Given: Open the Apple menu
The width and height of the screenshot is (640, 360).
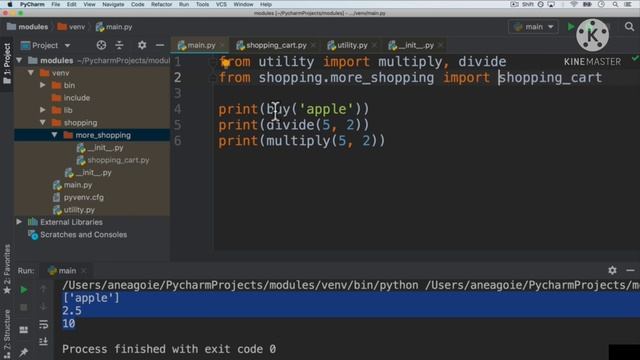Looking at the screenshot, I should tap(9, 4).
